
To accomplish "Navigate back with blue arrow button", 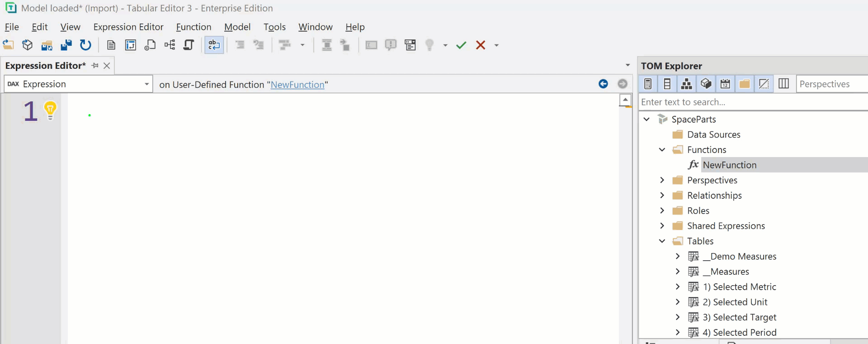I will (603, 84).
